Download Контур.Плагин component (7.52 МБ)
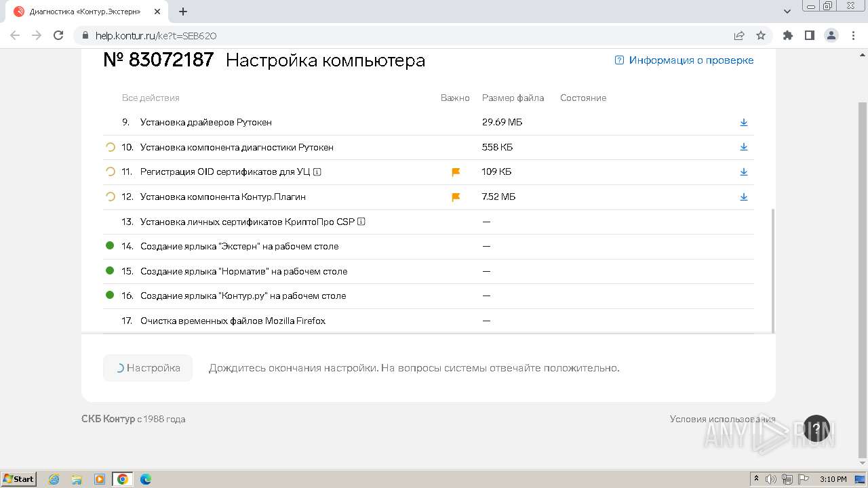 tap(743, 197)
